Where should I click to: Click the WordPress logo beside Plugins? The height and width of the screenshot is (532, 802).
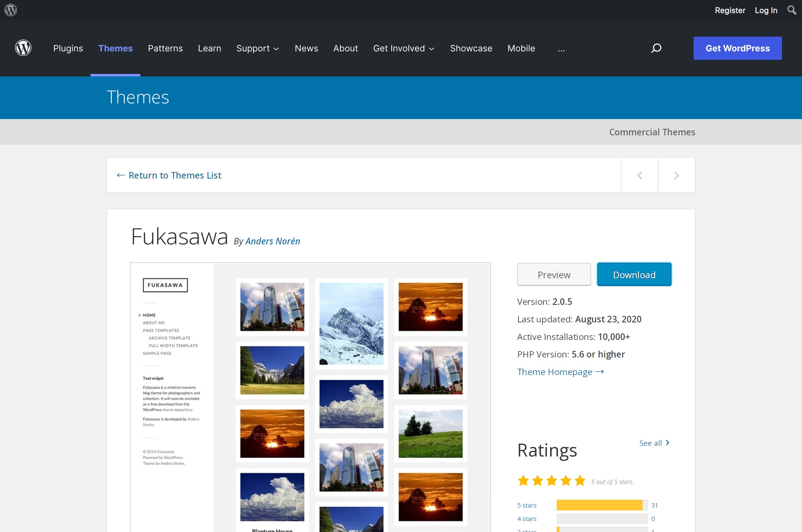click(x=23, y=48)
